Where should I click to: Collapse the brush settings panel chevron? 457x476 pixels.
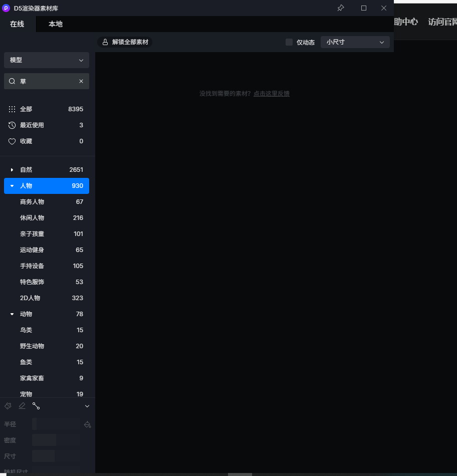coord(87,406)
